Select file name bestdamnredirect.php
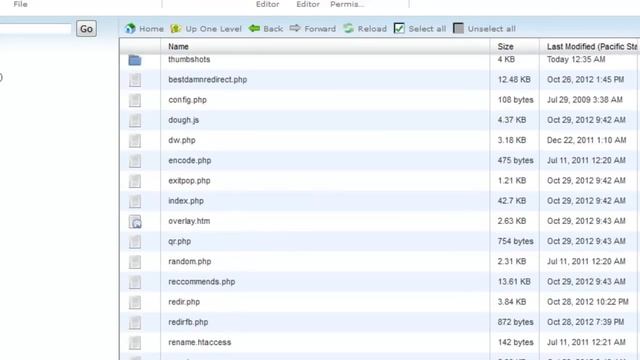 tap(207, 80)
